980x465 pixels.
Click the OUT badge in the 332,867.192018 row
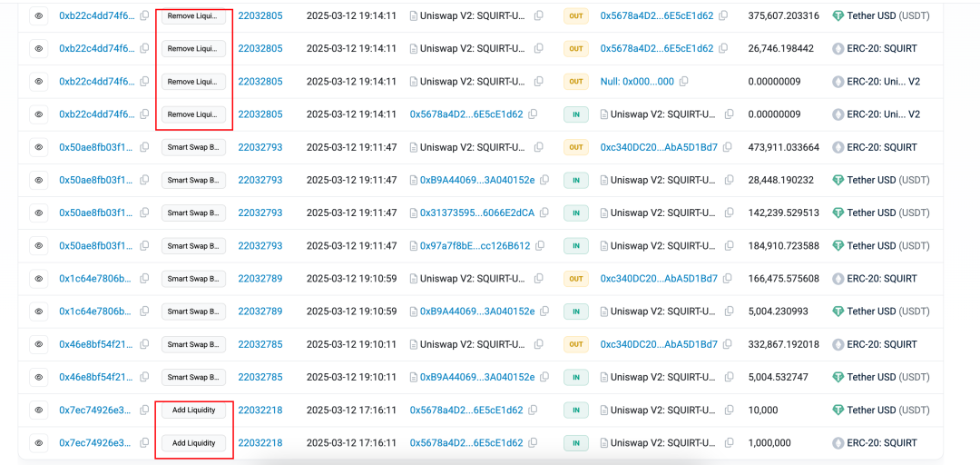click(x=575, y=344)
